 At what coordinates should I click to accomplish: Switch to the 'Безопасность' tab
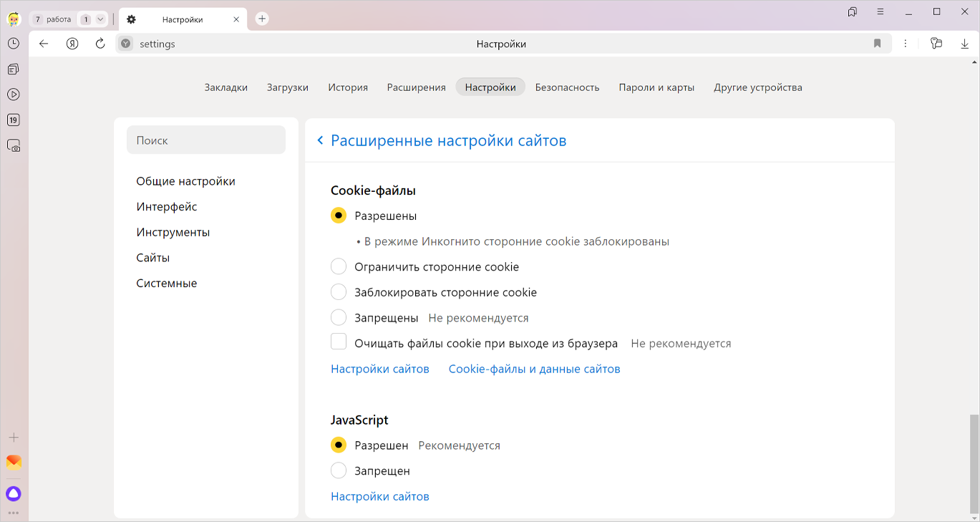567,87
